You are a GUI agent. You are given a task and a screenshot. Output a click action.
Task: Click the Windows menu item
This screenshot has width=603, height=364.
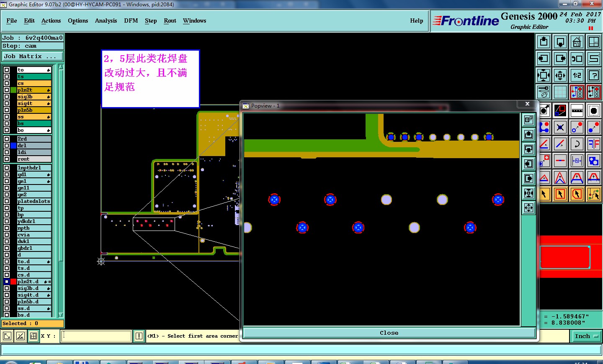(x=194, y=21)
